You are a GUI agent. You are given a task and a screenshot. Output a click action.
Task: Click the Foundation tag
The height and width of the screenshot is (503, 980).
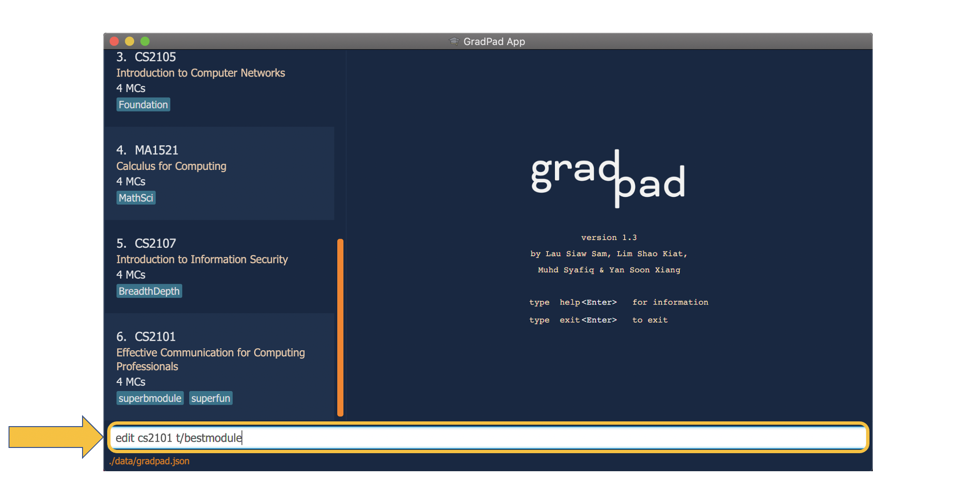click(x=143, y=104)
